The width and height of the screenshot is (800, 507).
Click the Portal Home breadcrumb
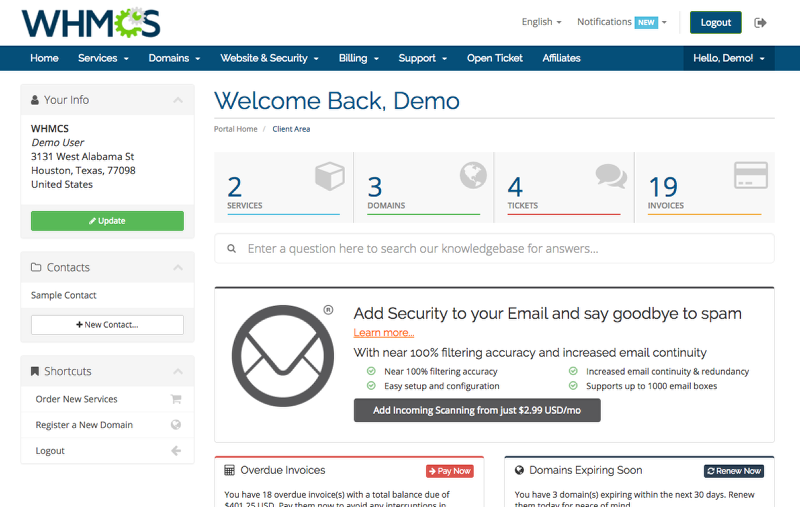point(235,129)
